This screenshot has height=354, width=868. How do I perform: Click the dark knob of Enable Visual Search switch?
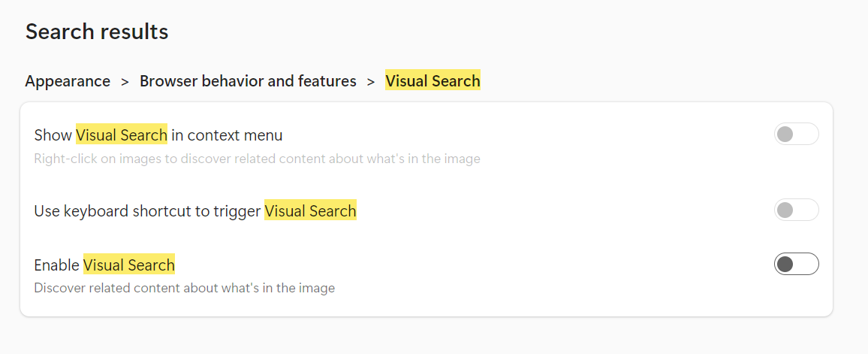pyautogui.click(x=785, y=265)
